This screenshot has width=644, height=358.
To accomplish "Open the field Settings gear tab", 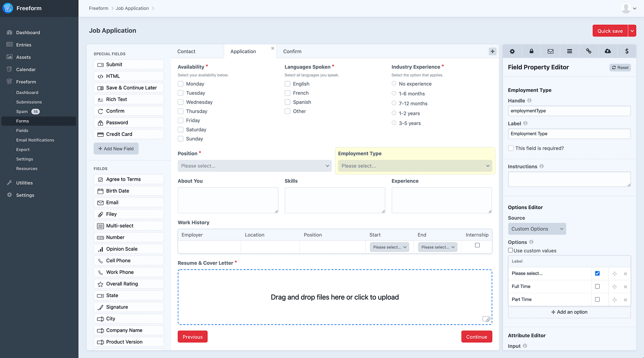I will pos(512,51).
